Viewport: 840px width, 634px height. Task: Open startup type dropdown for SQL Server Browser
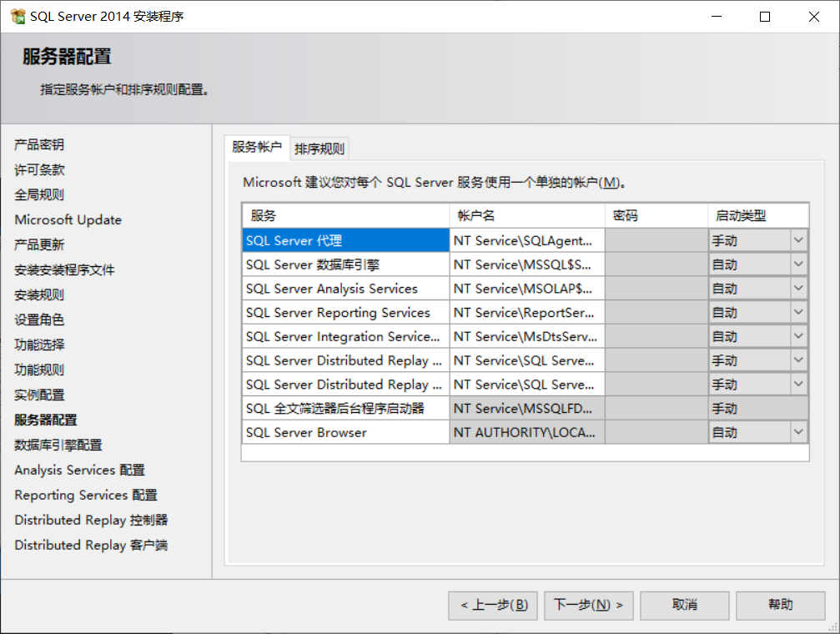tap(798, 432)
